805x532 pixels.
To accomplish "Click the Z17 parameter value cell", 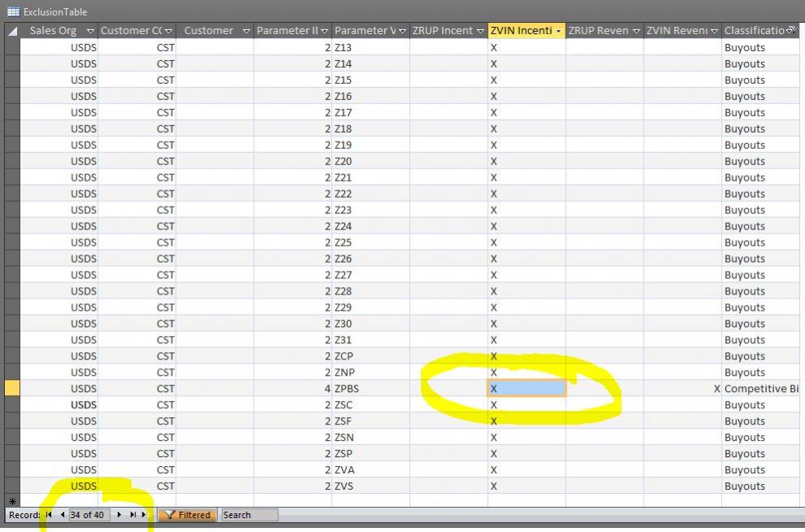I will (370, 112).
